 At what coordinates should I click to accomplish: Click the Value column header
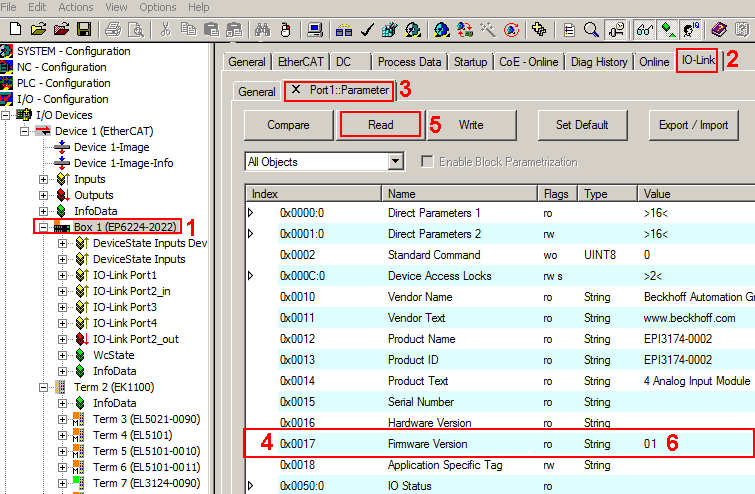click(696, 194)
